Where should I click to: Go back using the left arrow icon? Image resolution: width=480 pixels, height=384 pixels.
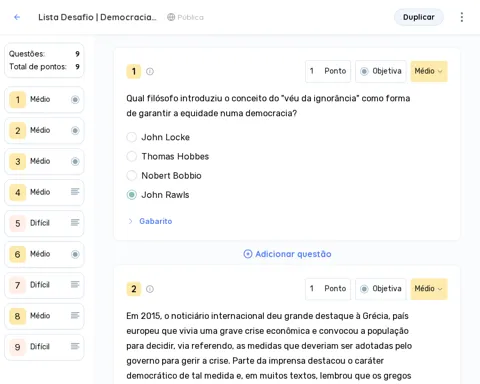(x=17, y=17)
